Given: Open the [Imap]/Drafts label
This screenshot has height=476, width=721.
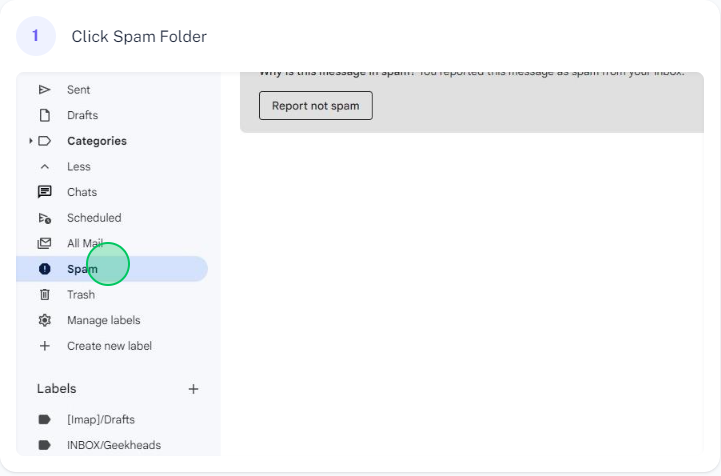Looking at the screenshot, I should 101,419.
